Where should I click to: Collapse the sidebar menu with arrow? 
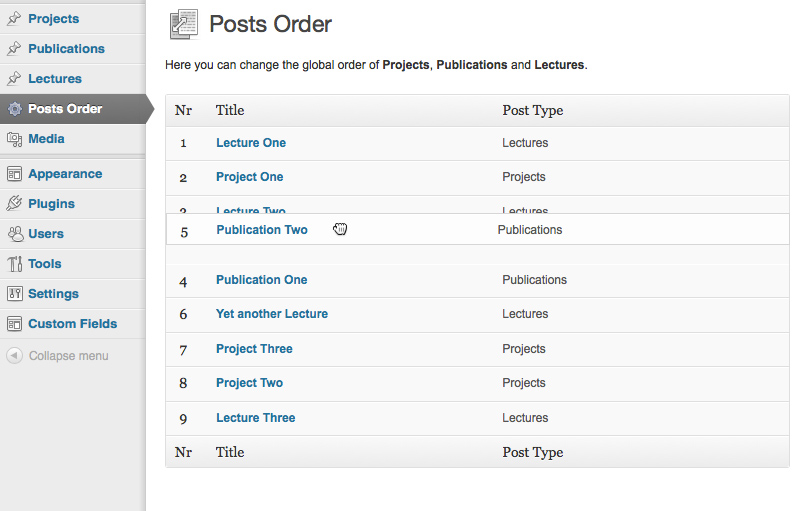[14, 355]
